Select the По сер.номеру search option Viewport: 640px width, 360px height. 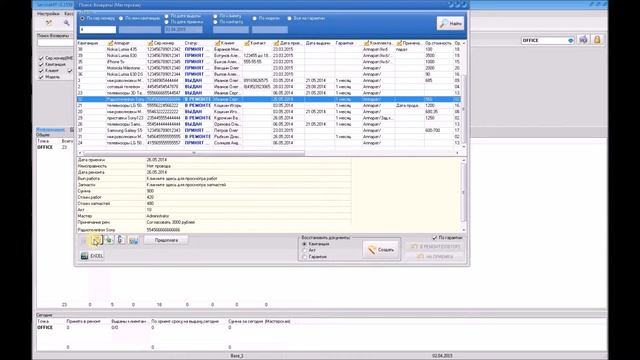[x=82, y=18]
